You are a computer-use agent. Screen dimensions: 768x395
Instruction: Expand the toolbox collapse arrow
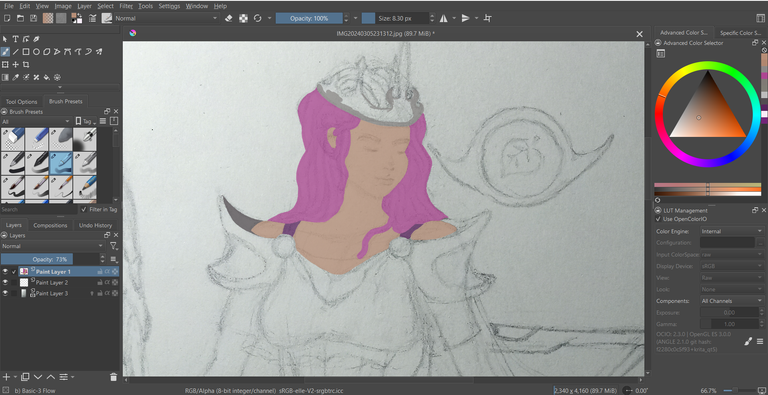coord(60,87)
